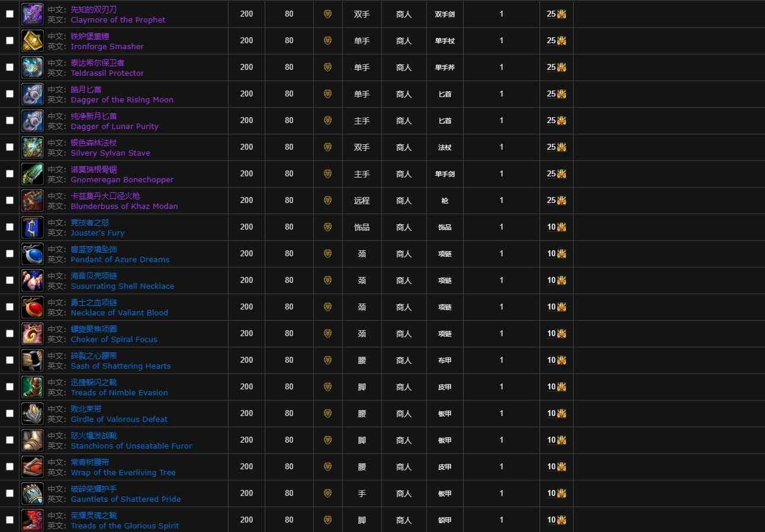Click the Alliance faction emblem in the Ironforge Smasher row

tap(327, 41)
